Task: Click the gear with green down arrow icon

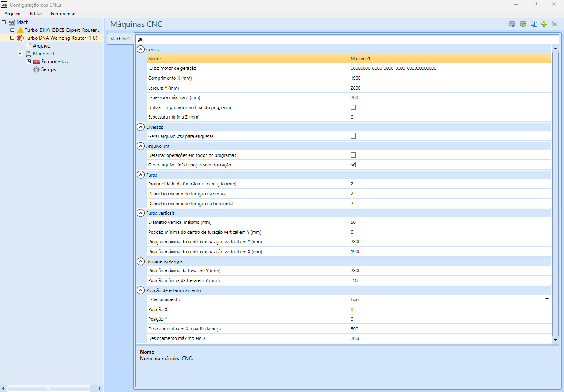Action: pyautogui.click(x=523, y=24)
